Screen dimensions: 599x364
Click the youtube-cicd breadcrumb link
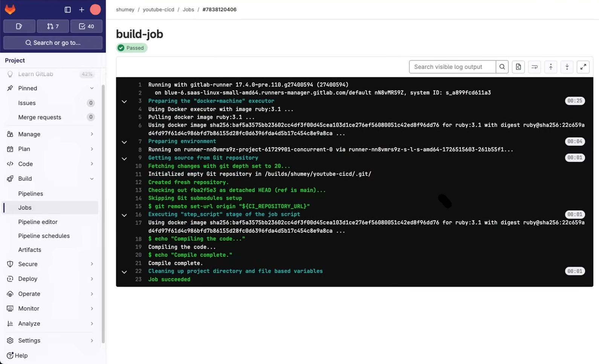coord(158,9)
